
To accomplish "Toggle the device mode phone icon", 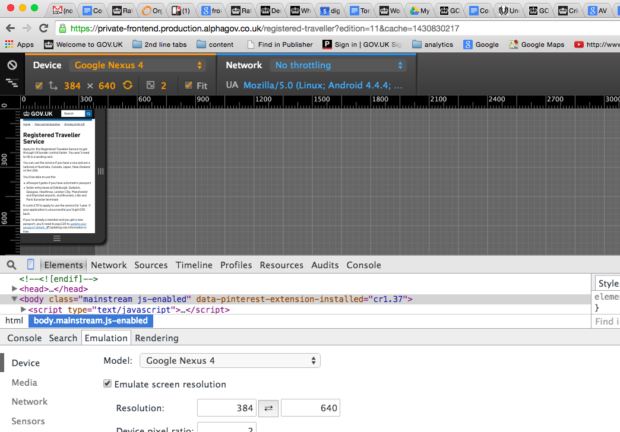I will (30, 264).
